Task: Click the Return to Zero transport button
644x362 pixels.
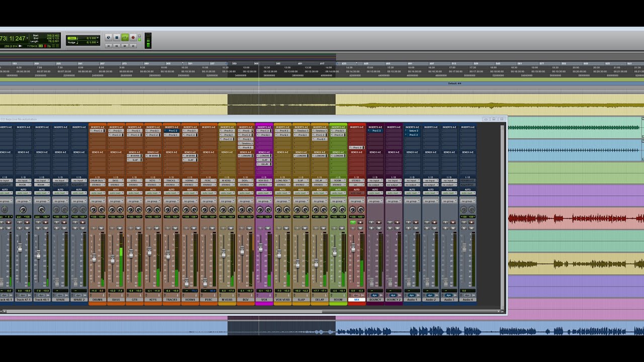Action: coord(108,46)
